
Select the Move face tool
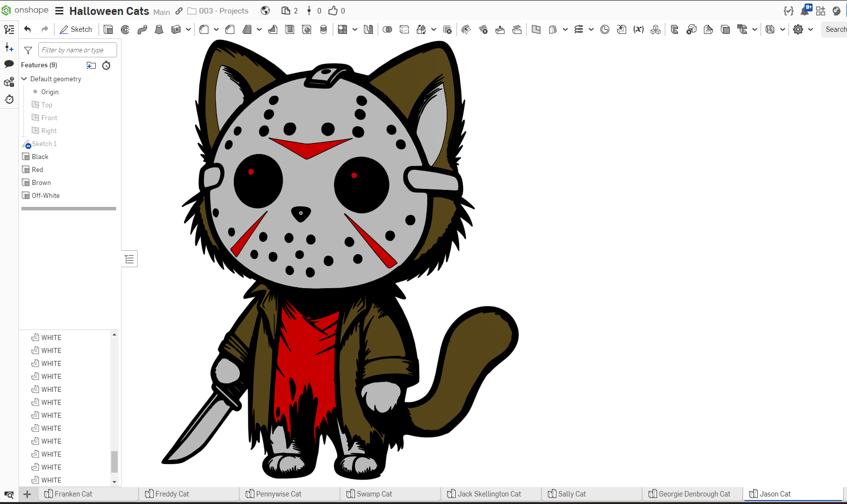pos(500,29)
